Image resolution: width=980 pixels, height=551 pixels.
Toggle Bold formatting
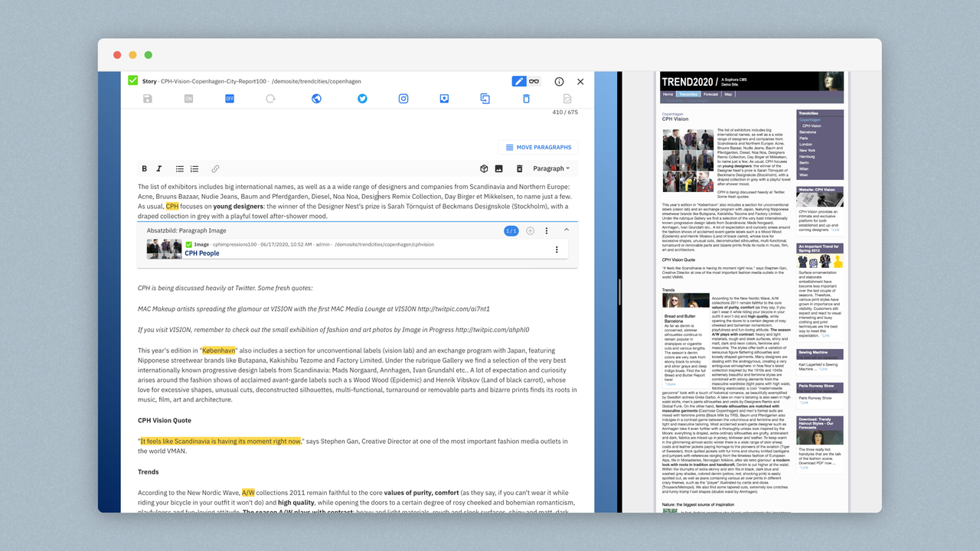click(144, 168)
